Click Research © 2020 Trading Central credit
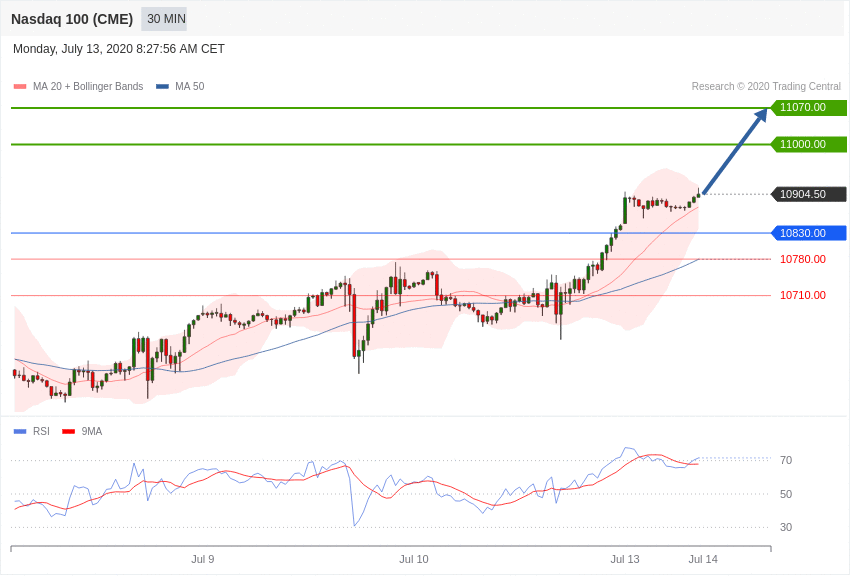This screenshot has width=850, height=576. click(766, 87)
